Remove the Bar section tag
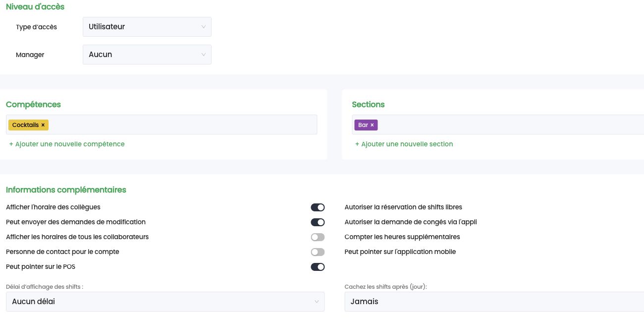Screen dimensions: 644x320 click(372, 125)
